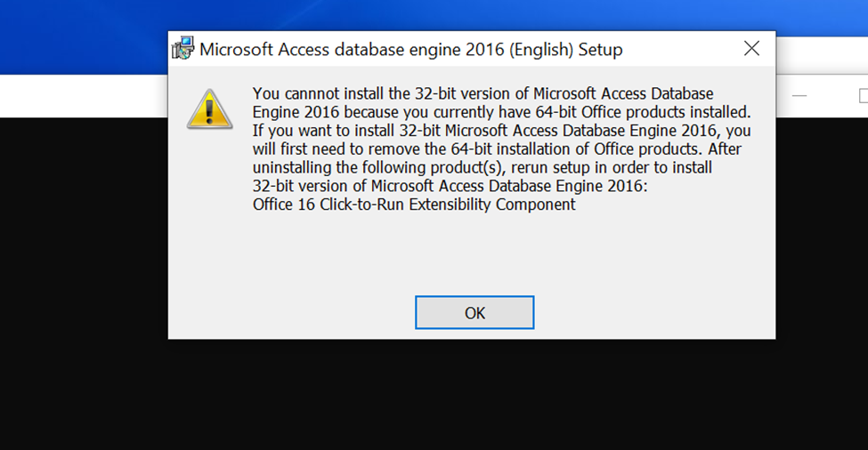868x450 pixels.
Task: Click the OK button
Action: pos(475,312)
